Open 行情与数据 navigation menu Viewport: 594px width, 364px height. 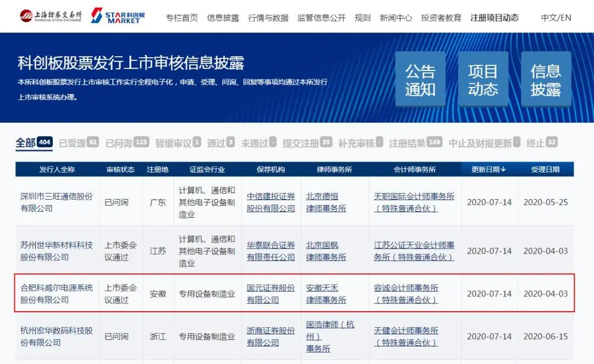point(268,18)
